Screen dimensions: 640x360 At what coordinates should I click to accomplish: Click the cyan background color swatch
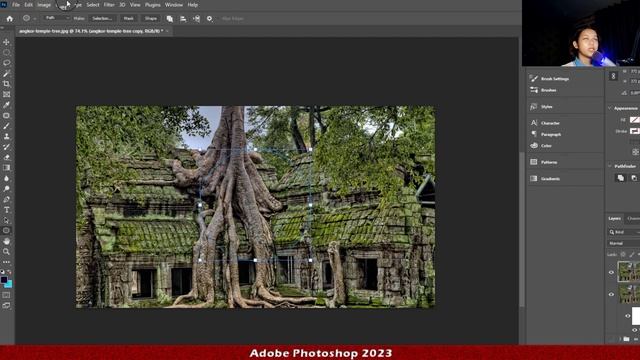click(9, 284)
